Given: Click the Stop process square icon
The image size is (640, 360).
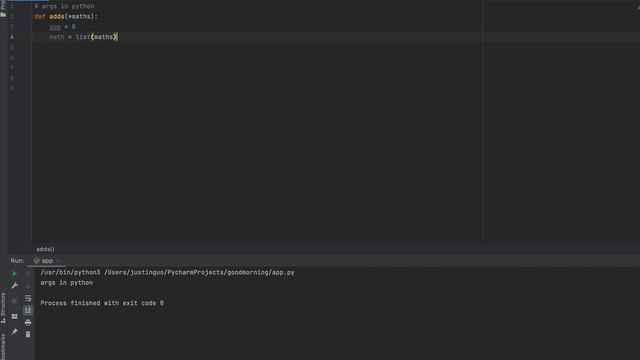Looking at the screenshot, I should [x=14, y=301].
